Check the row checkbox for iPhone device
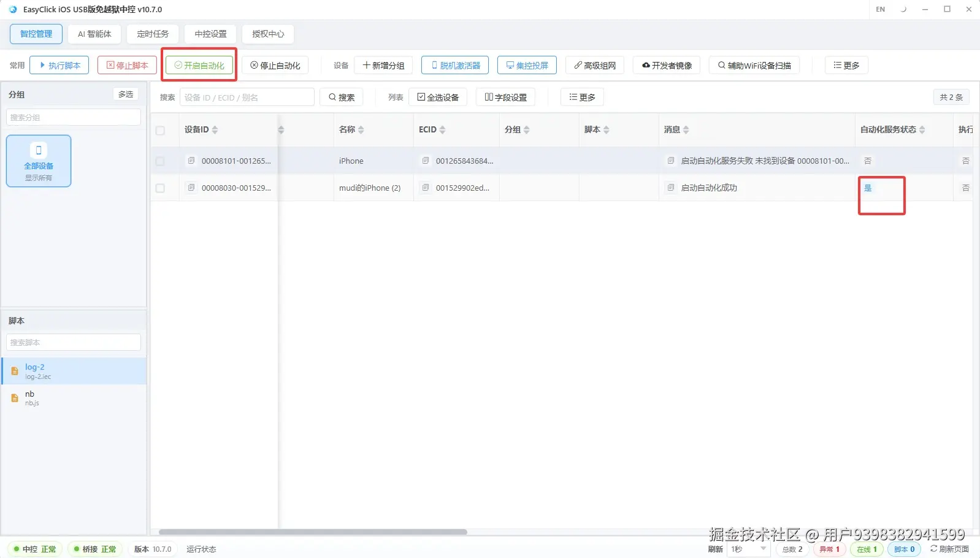This screenshot has height=558, width=980. [160, 161]
